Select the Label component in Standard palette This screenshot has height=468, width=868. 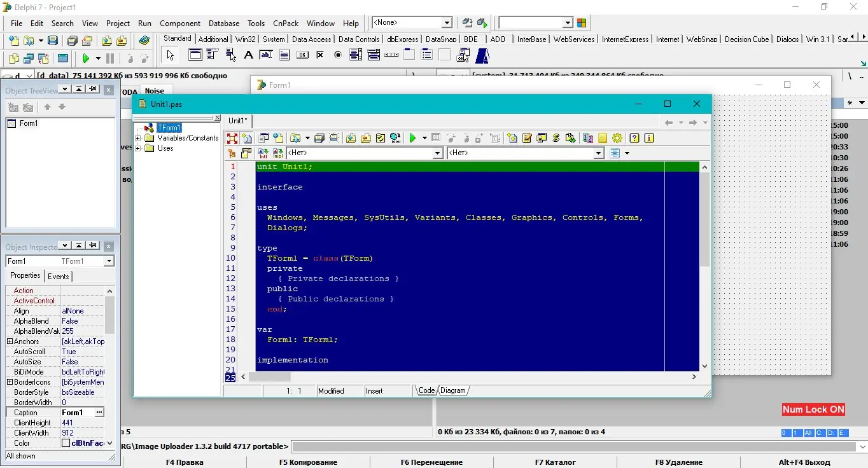[248, 55]
